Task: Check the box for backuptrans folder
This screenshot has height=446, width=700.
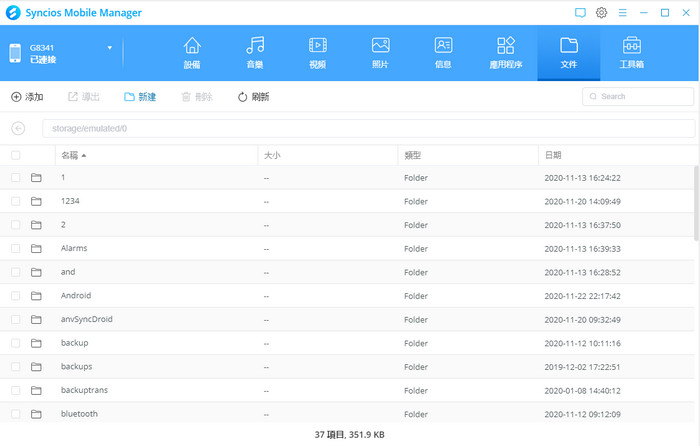Action: [16, 391]
